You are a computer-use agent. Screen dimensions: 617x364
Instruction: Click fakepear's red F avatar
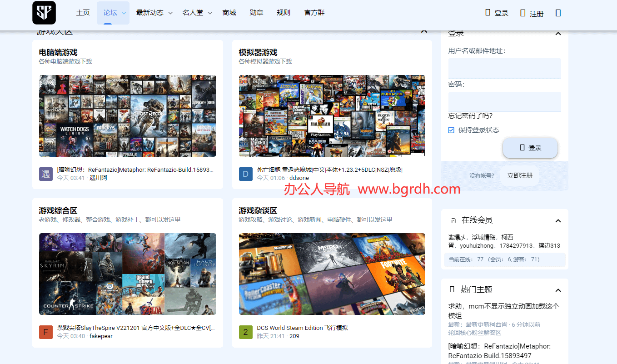click(45, 332)
